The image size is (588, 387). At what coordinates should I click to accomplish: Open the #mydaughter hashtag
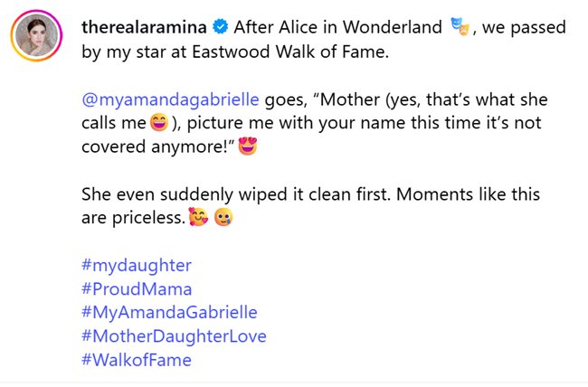coord(137,265)
